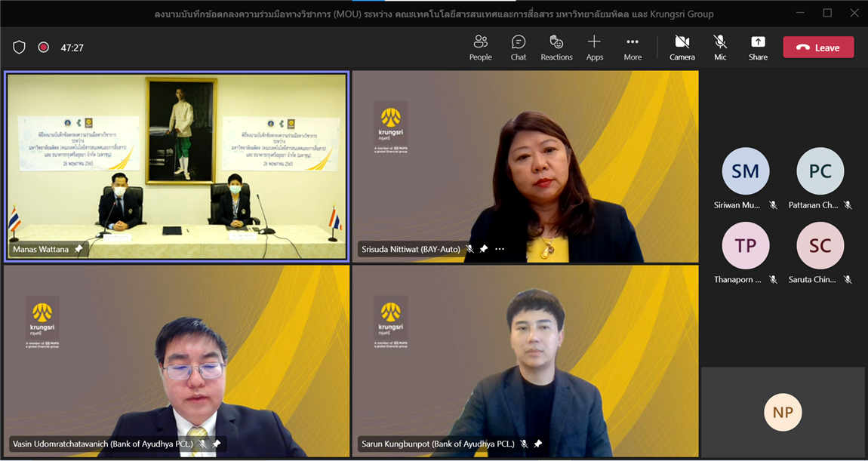Viewport: 868px width, 461px height.
Task: Leave the meeting
Action: [818, 48]
